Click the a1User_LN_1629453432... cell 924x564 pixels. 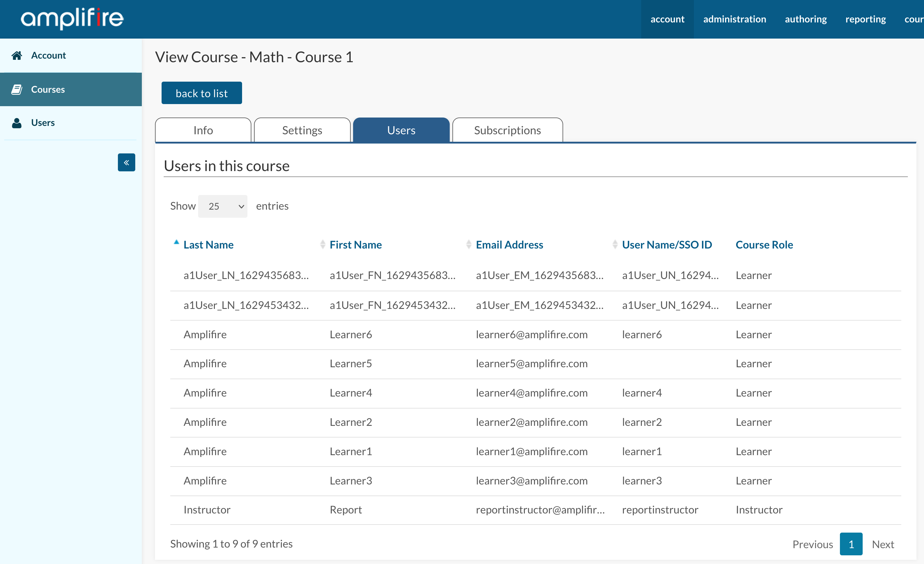click(x=246, y=305)
